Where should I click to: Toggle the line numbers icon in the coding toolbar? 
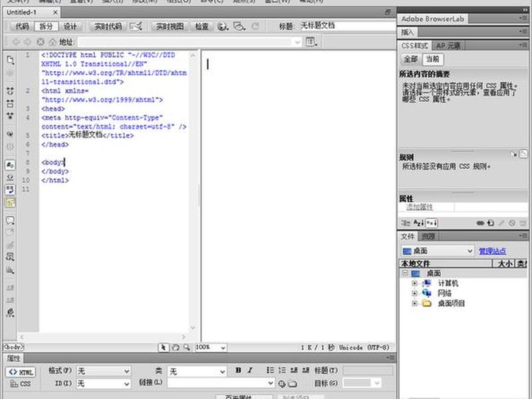pyautogui.click(x=10, y=165)
